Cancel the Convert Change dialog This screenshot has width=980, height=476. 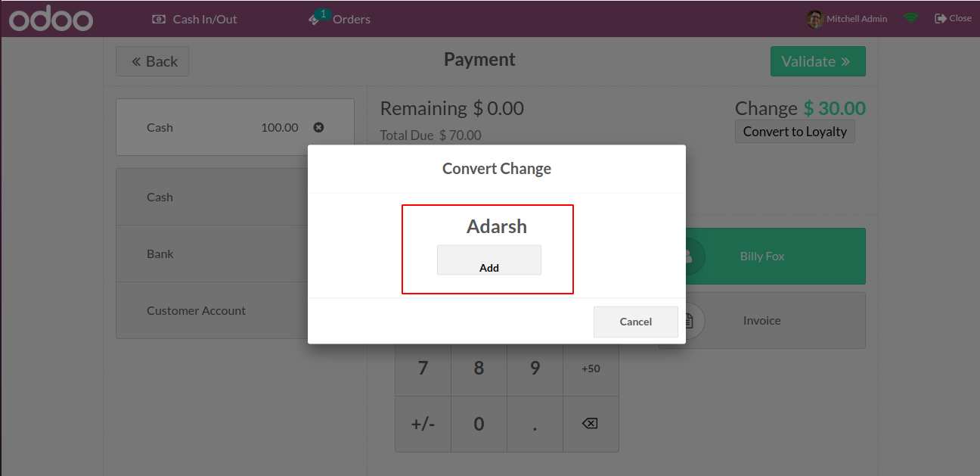(636, 322)
